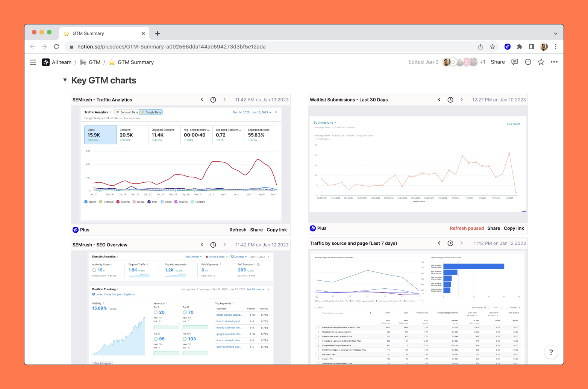The image size is (588, 389).
Task: Open the last 90 days dropdown
Action: 256,289
